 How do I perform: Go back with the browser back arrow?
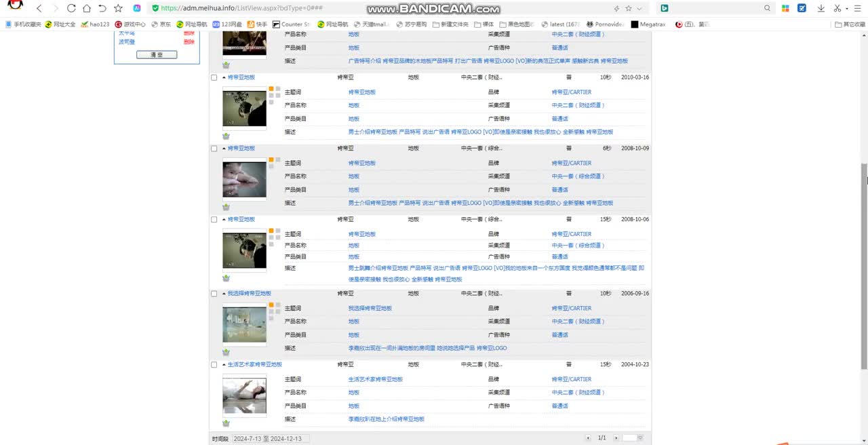point(39,8)
